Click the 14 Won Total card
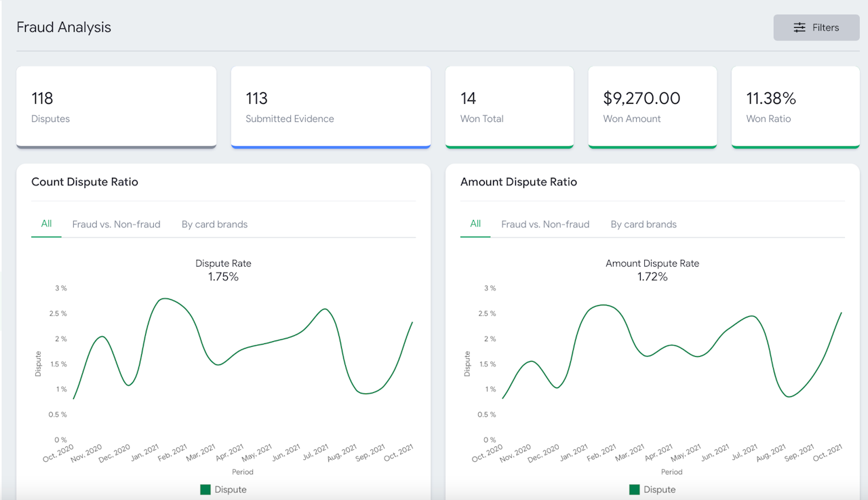Image resolution: width=868 pixels, height=500 pixels. tap(509, 107)
